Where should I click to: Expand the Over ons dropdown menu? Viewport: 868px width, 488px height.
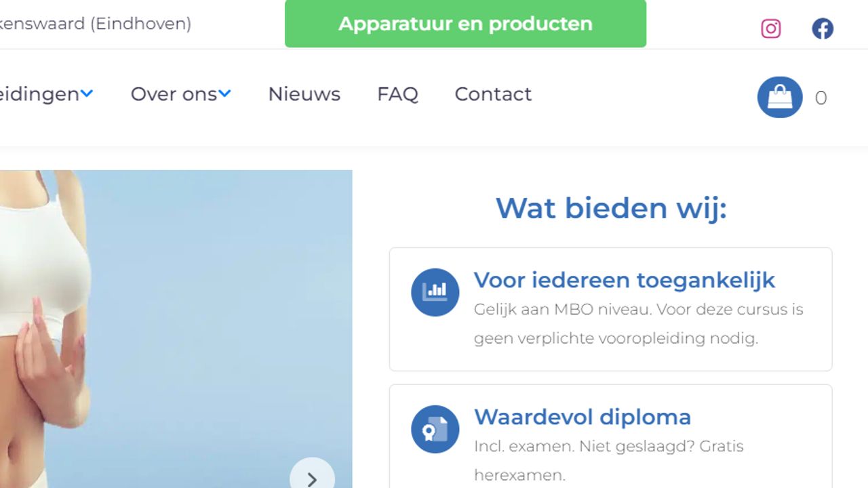point(173,94)
